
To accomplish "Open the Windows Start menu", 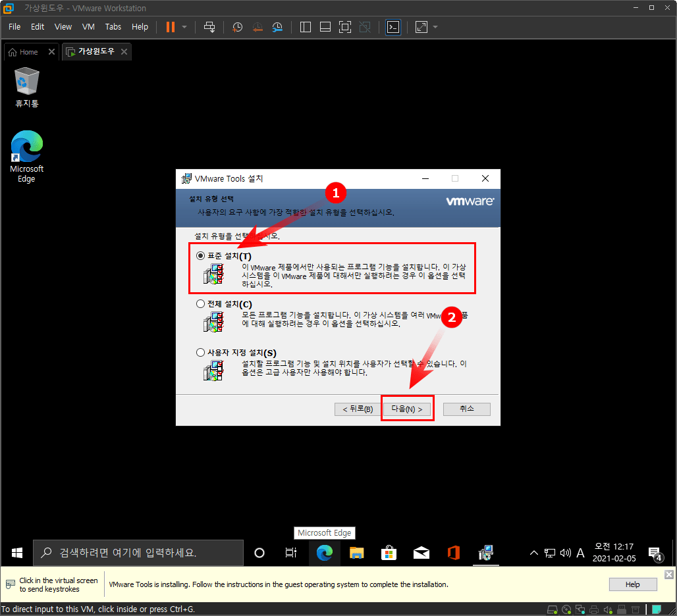I will click(x=17, y=553).
